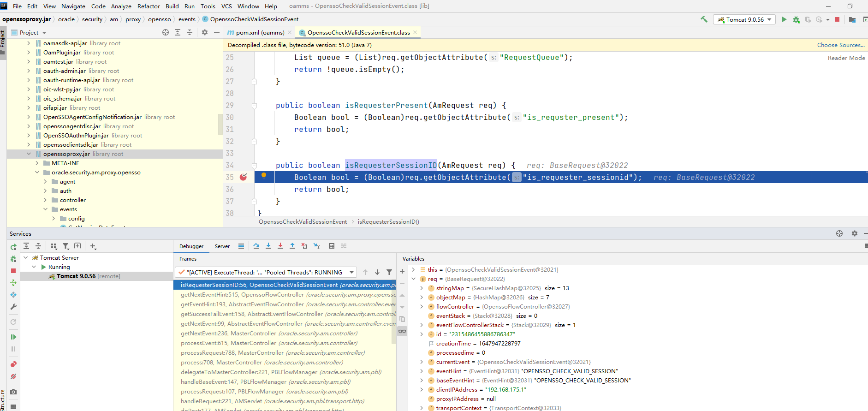This screenshot has height=411, width=868.
Task: Collapse the openssoproxy.jar library node
Action: [29, 154]
